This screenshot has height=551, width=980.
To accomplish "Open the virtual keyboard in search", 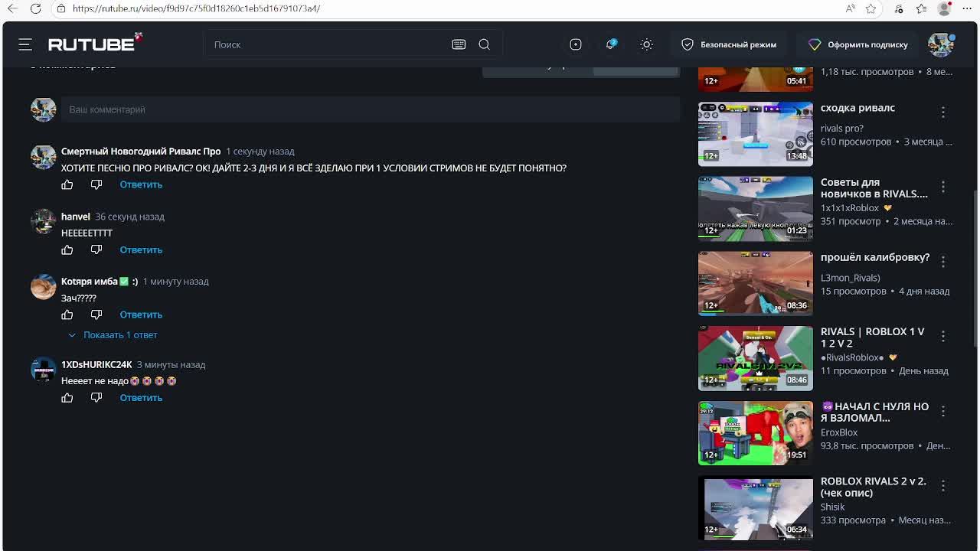I will [x=459, y=44].
